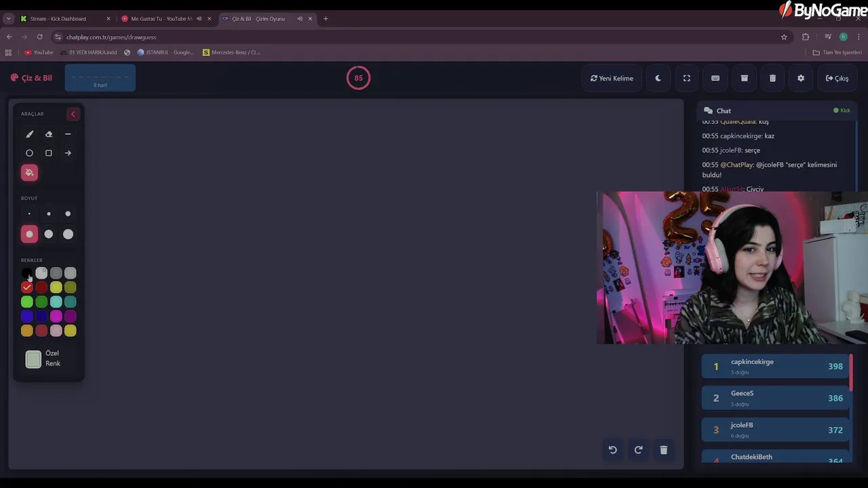Choose the smallest brush size dot
868x488 pixels.
29,214
